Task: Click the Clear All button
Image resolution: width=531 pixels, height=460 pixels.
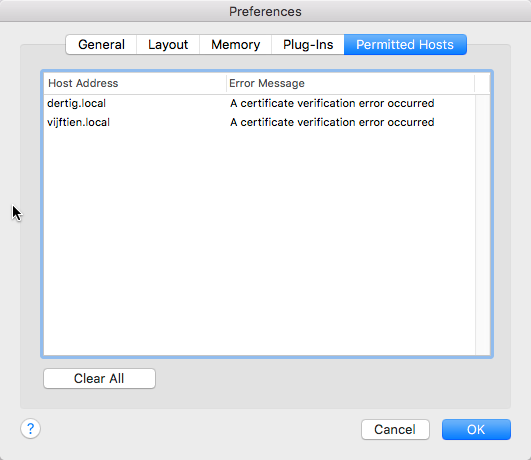Action: point(99,378)
